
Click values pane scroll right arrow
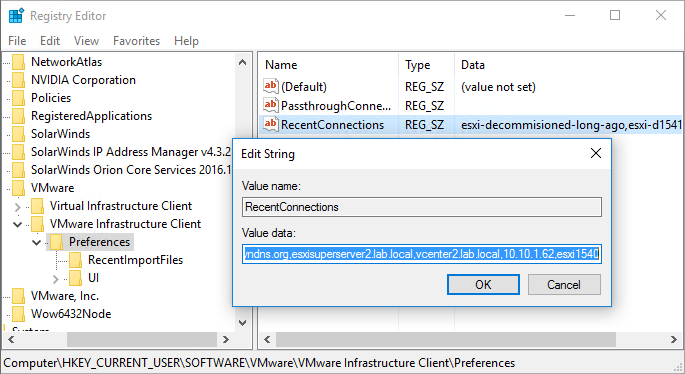coord(674,339)
